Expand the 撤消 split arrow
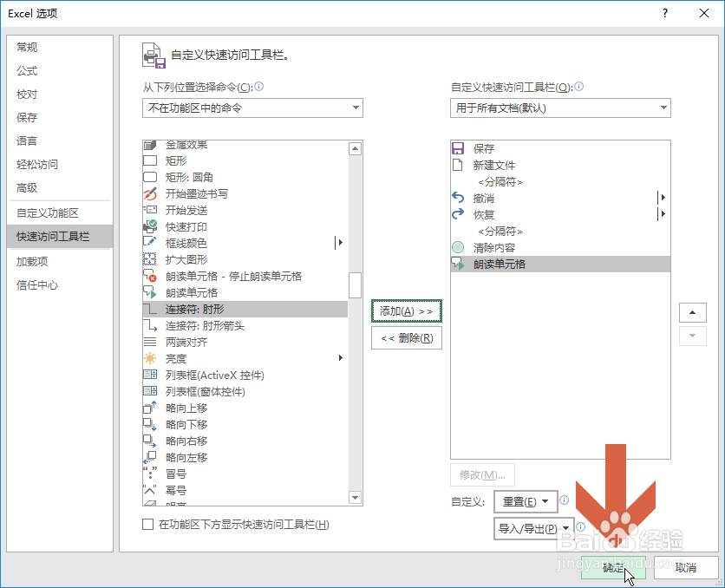The height and width of the screenshot is (588, 725). click(x=663, y=198)
